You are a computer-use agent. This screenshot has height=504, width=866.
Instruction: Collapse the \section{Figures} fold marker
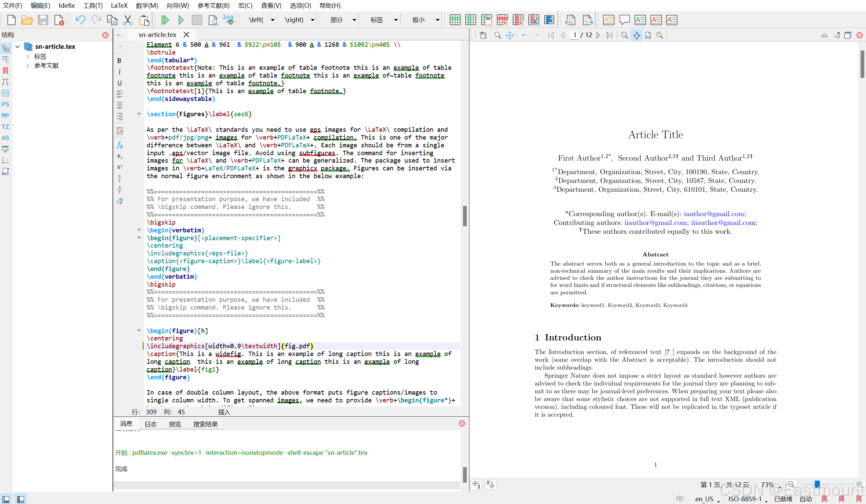[139, 114]
